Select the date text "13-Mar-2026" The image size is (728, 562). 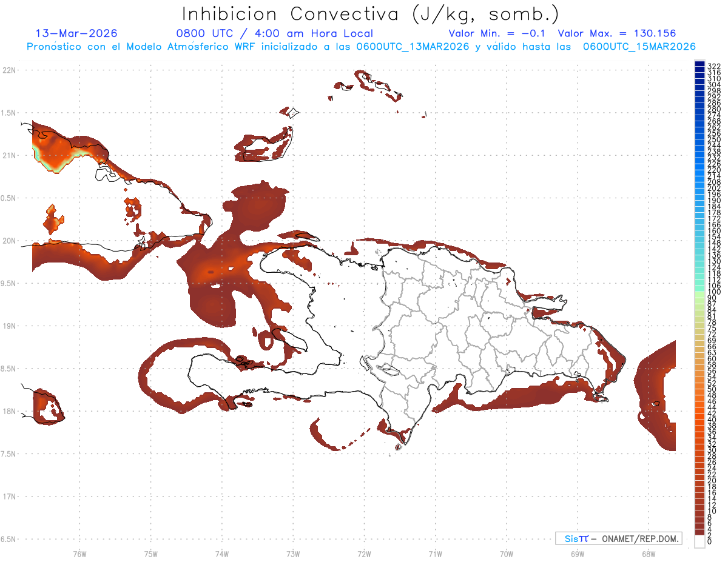click(x=76, y=33)
